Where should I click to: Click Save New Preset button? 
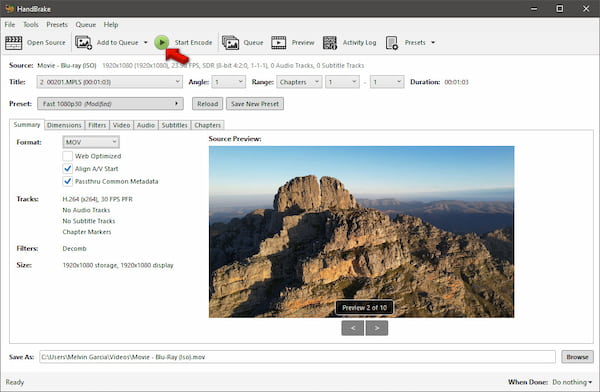click(255, 104)
